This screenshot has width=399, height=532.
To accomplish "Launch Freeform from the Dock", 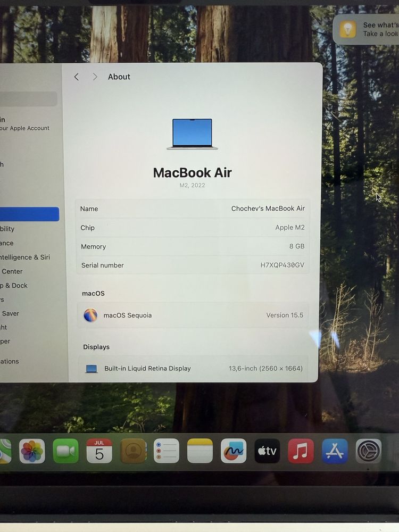I will point(234,451).
